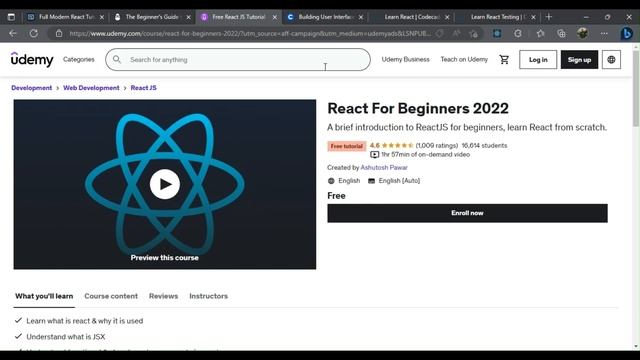The width and height of the screenshot is (640, 360).
Task: Open the Categories menu
Action: click(x=79, y=59)
